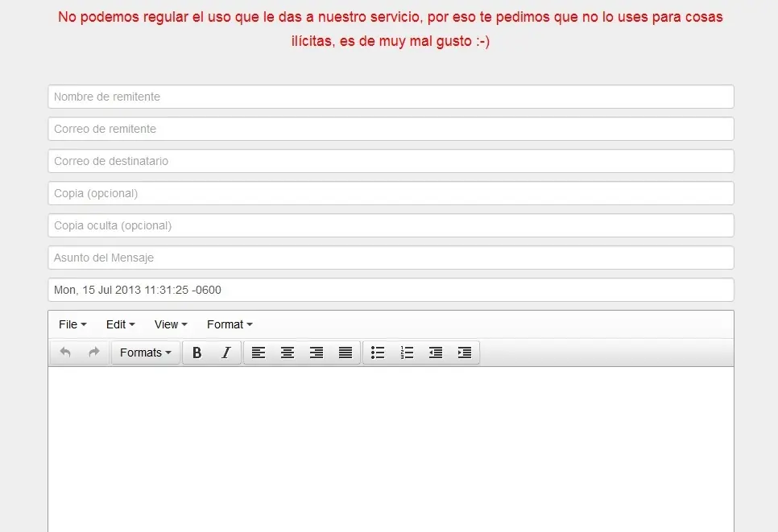Toggle Bold formatting
Image resolution: width=778 pixels, height=532 pixels.
click(x=197, y=353)
